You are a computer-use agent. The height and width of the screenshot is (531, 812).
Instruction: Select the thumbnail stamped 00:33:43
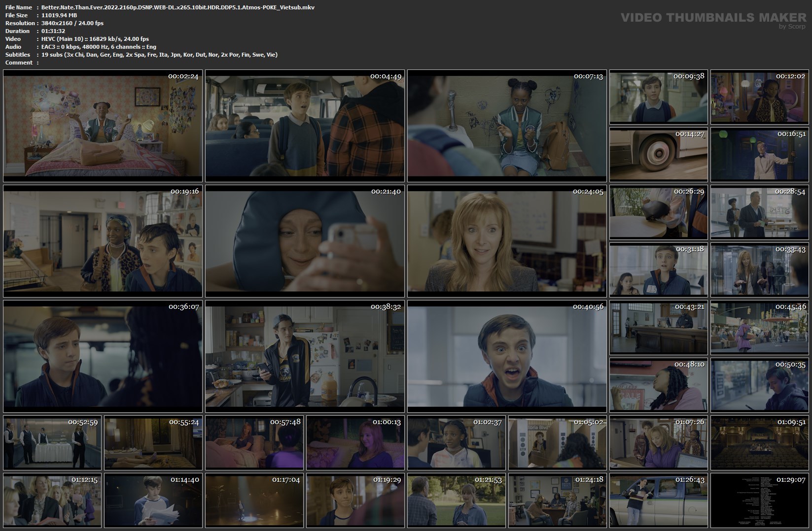[760, 270]
